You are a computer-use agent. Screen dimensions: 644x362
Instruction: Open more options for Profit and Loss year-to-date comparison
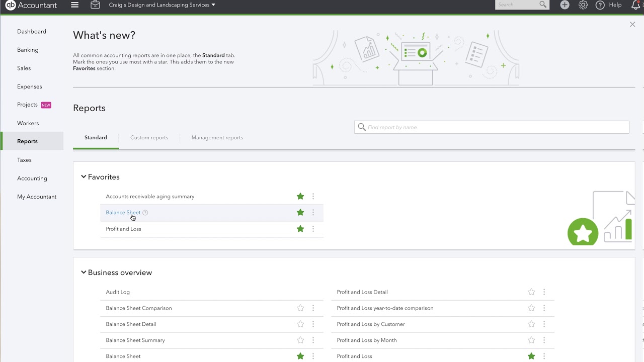(x=544, y=308)
